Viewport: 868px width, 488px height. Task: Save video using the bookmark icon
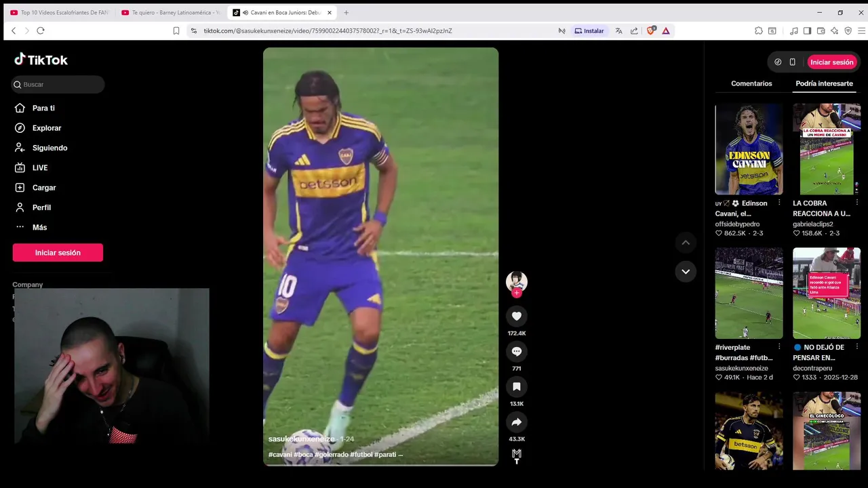[516, 386]
